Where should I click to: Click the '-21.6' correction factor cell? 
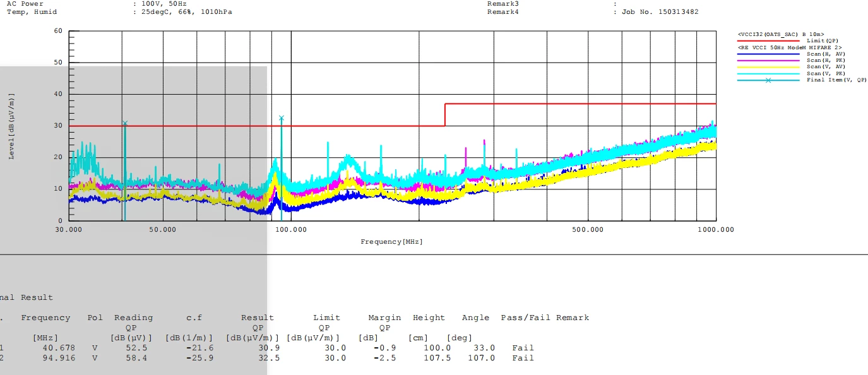click(200, 348)
